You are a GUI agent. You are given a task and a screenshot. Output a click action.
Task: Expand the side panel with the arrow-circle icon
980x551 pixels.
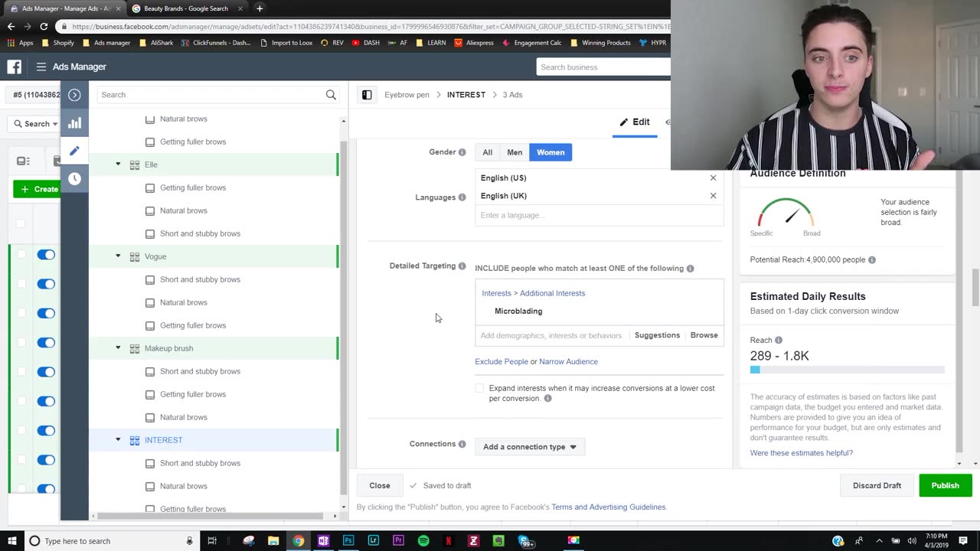(x=74, y=95)
